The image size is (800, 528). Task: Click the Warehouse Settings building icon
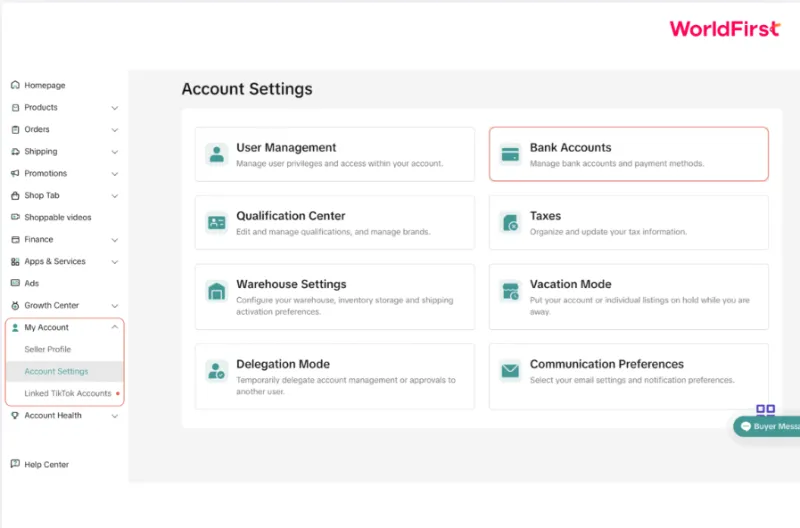coord(217,291)
